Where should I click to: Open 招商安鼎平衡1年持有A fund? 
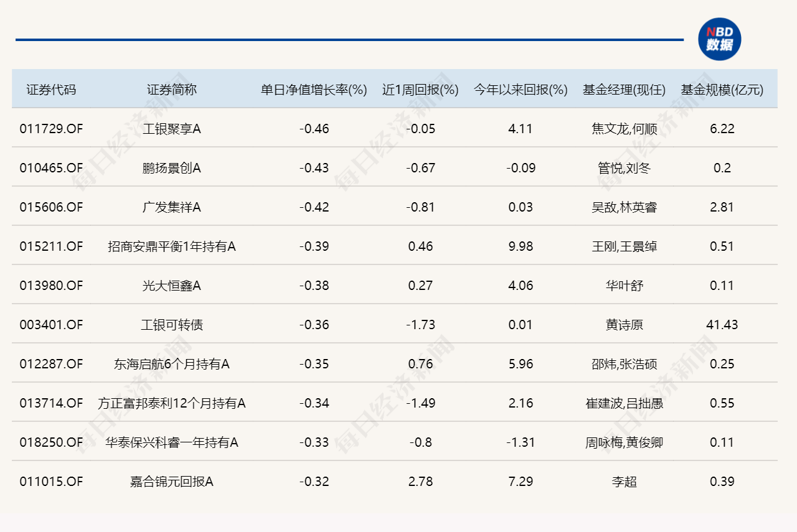(171, 246)
